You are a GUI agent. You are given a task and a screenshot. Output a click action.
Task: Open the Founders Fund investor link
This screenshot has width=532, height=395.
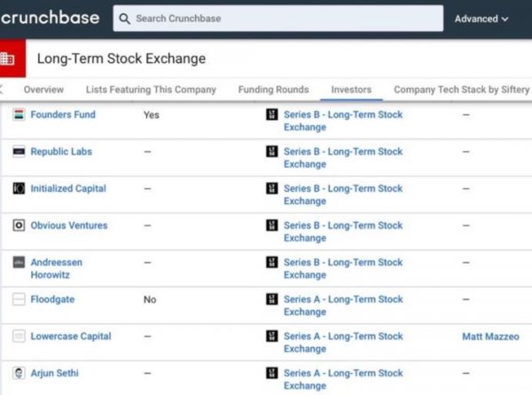tap(63, 115)
